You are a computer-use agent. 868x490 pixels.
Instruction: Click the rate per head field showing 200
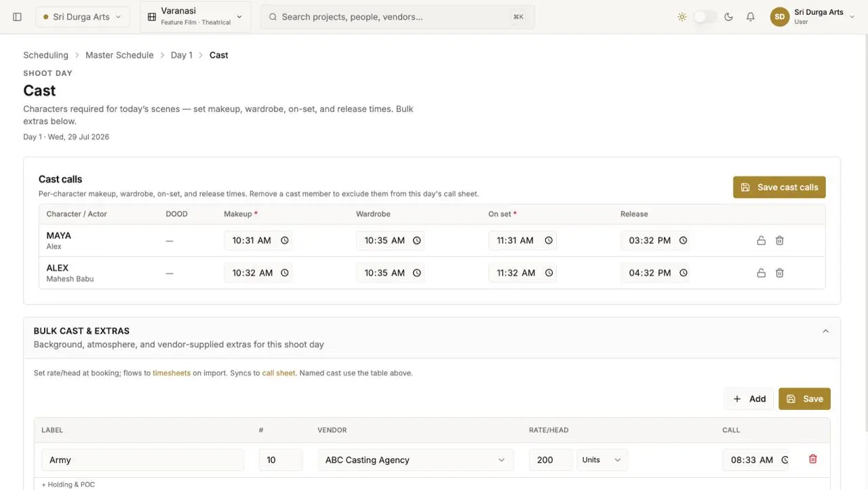click(x=551, y=459)
